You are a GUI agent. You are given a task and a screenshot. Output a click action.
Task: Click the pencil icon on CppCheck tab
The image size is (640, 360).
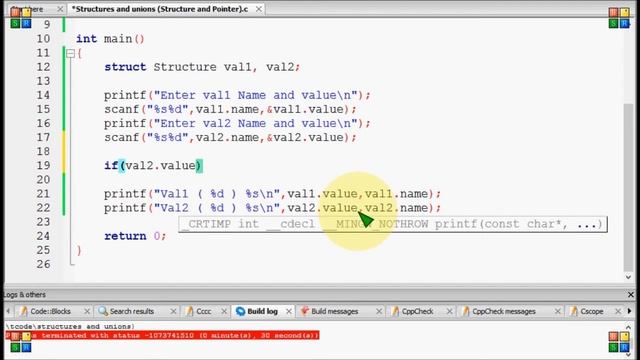[x=395, y=311]
